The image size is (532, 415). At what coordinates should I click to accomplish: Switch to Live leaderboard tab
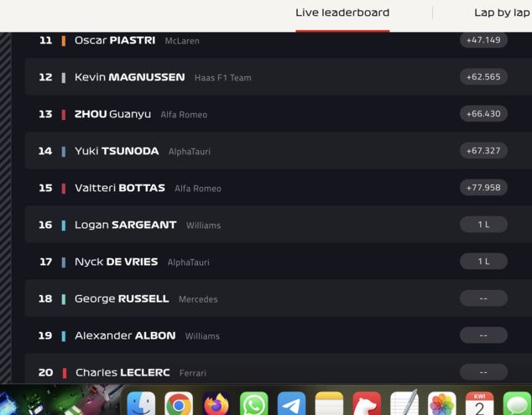[x=342, y=13]
